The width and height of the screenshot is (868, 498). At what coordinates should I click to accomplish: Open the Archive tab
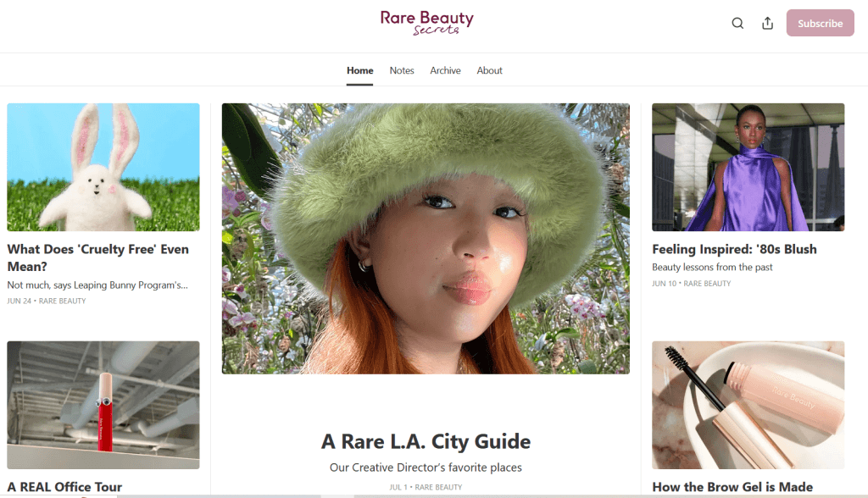click(x=445, y=70)
